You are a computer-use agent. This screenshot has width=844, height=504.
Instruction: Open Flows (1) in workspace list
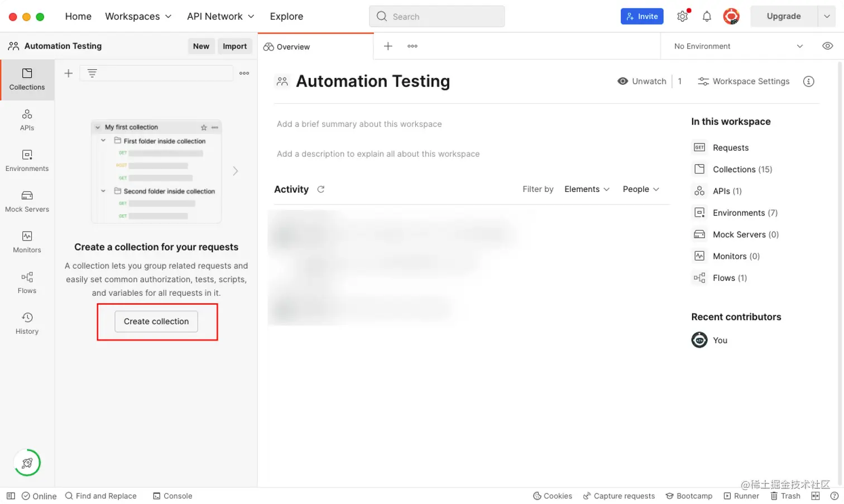pyautogui.click(x=720, y=278)
